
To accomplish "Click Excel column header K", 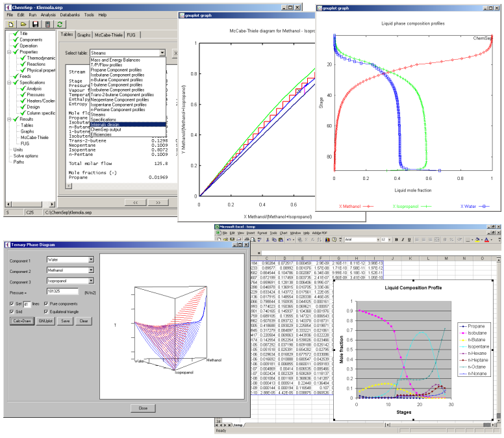I will tap(410, 258).
